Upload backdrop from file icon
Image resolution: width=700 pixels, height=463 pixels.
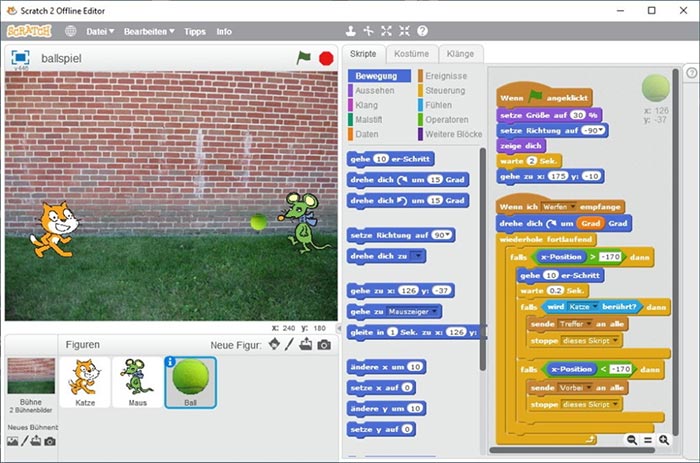pos(36,441)
